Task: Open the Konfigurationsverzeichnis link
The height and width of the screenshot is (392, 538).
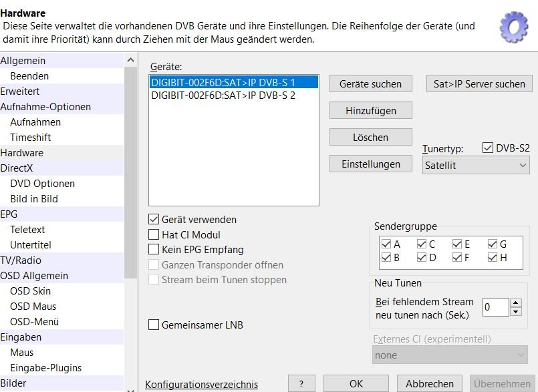Action: point(201,384)
